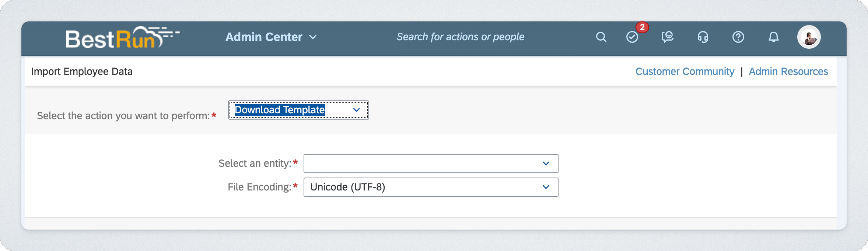This screenshot has height=251, width=868.
Task: Open the Admin Resources link
Action: pos(788,71)
